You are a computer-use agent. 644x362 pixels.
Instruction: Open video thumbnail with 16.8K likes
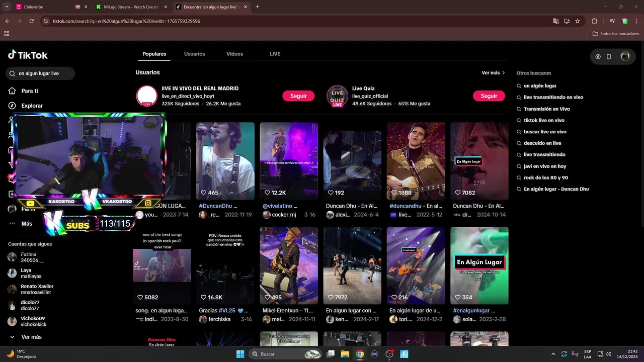pyautogui.click(x=225, y=265)
